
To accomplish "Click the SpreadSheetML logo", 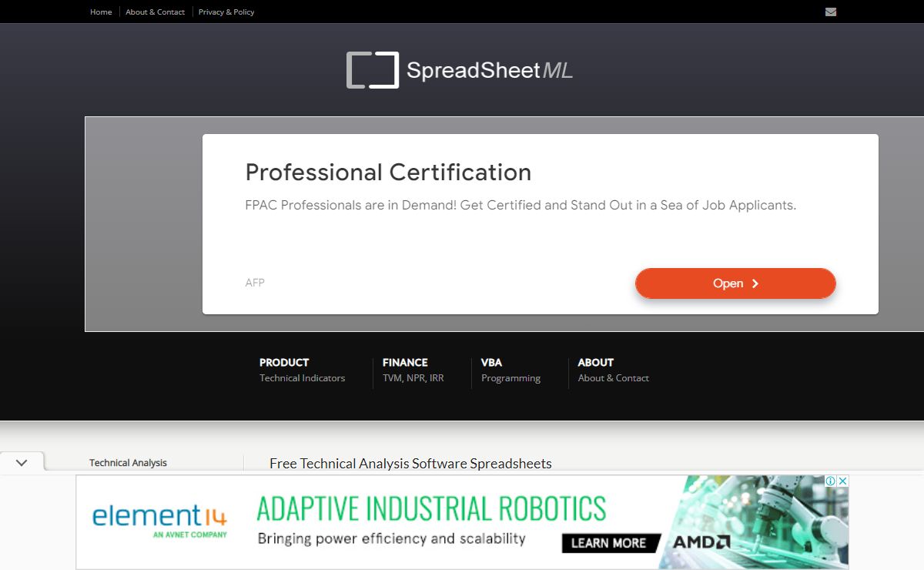I will click(x=460, y=70).
